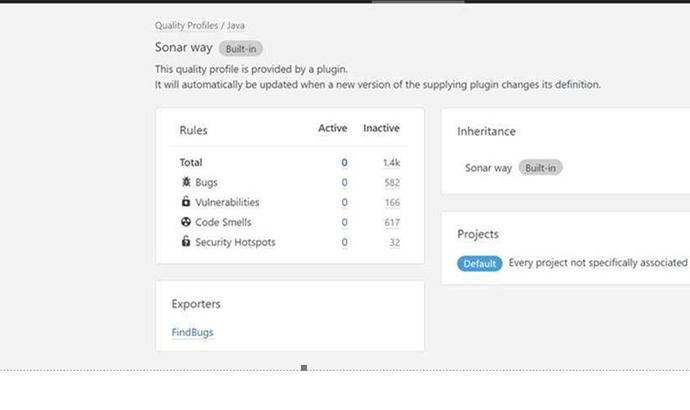View the 1.4k total inactive rules
This screenshot has height=410, width=690.
391,162
